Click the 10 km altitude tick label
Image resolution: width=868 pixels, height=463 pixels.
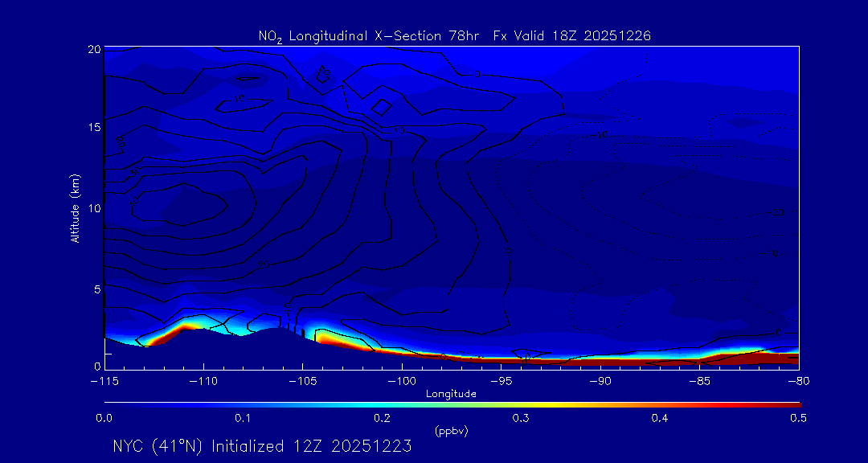click(92, 207)
